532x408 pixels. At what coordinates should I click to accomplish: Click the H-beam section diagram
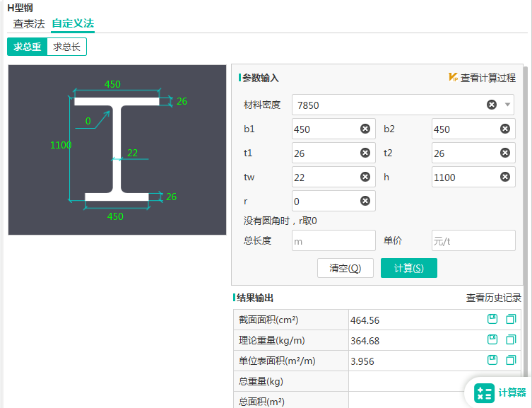click(117, 150)
